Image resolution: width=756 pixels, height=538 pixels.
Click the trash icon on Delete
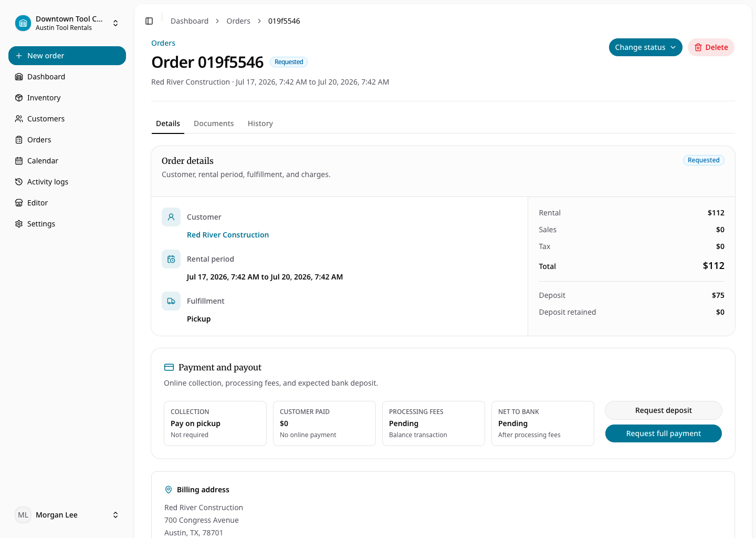pos(698,47)
